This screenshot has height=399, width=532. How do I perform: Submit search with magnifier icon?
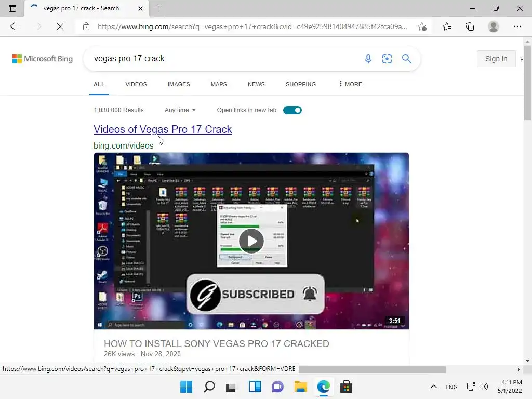pos(406,59)
